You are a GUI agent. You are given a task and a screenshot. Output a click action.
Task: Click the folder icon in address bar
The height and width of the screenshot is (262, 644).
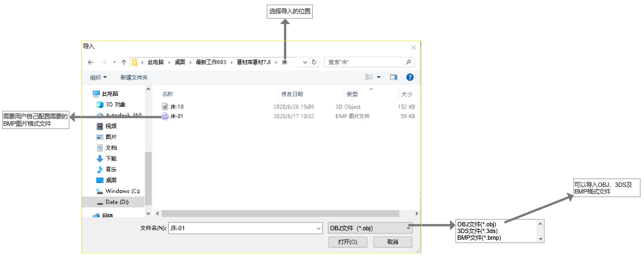coord(134,62)
